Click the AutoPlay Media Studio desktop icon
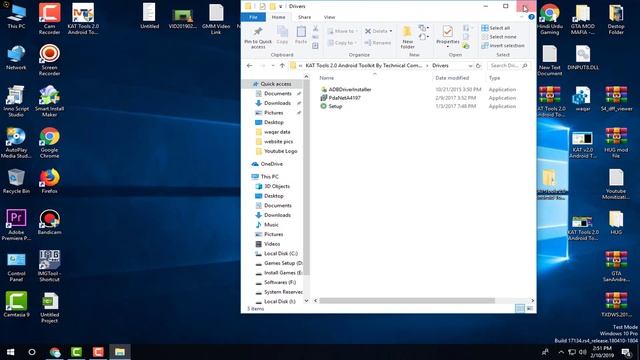 pyautogui.click(x=16, y=143)
